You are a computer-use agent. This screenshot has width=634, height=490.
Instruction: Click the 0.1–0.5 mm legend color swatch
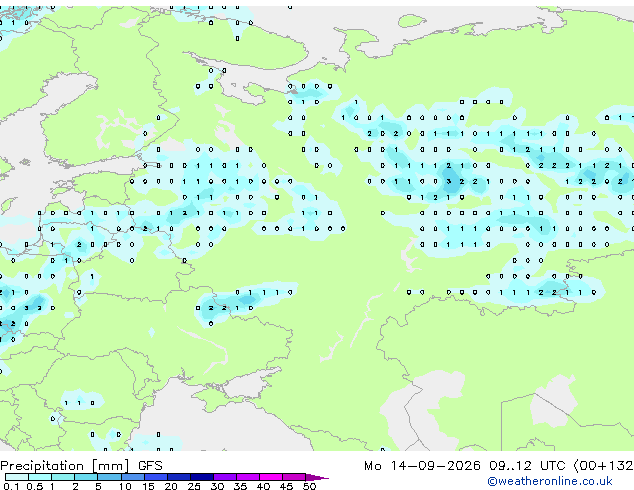pyautogui.click(x=17, y=477)
